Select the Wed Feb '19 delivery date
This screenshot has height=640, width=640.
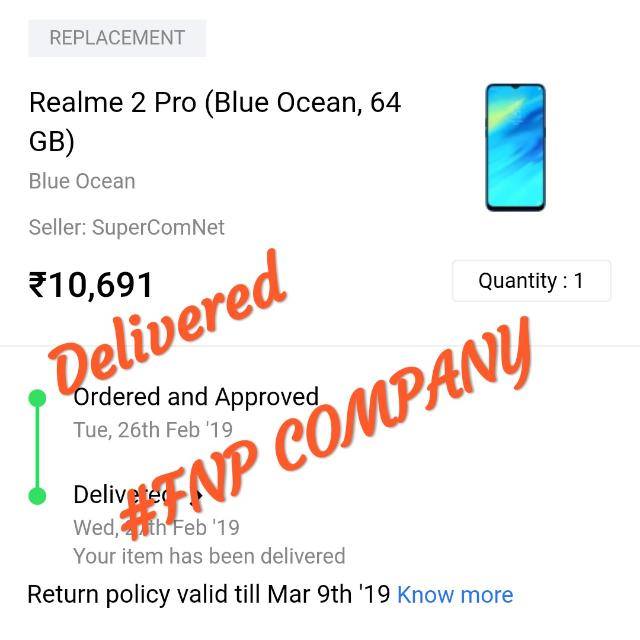[x=156, y=528]
